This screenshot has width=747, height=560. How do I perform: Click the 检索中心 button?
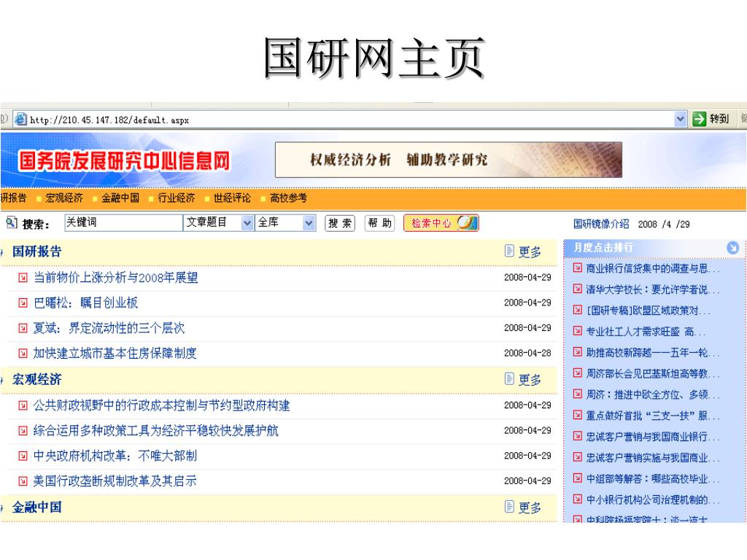point(441,223)
